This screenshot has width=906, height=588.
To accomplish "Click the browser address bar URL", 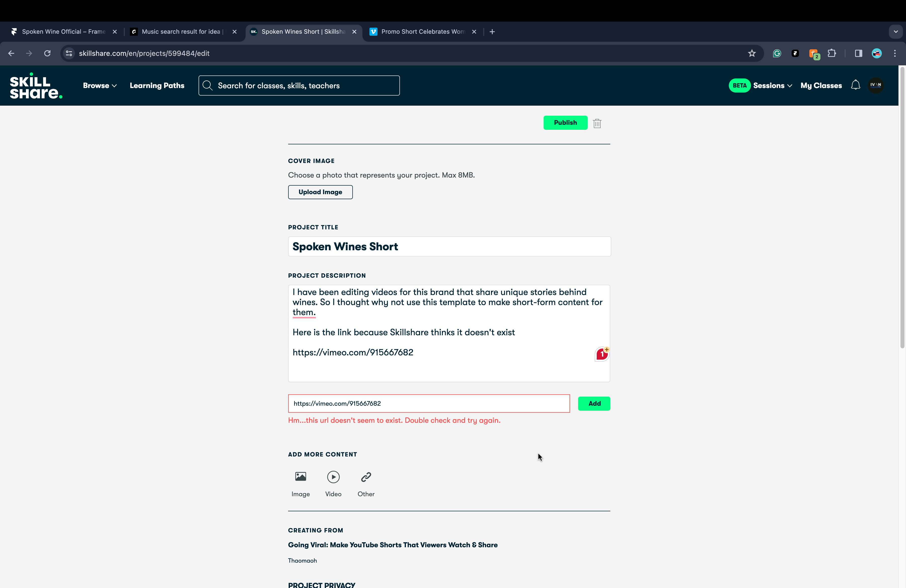I will click(144, 53).
